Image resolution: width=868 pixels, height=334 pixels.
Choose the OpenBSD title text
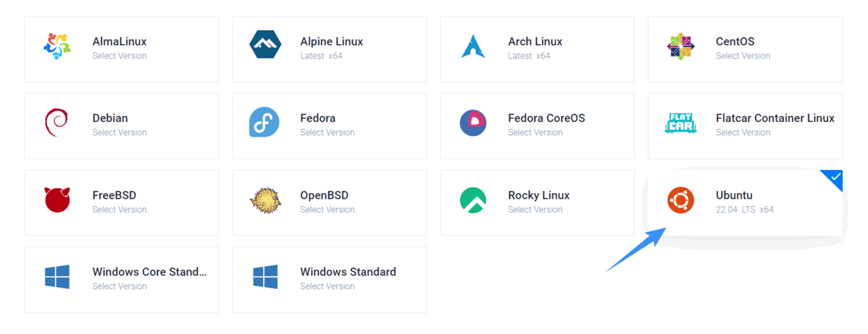tap(324, 196)
